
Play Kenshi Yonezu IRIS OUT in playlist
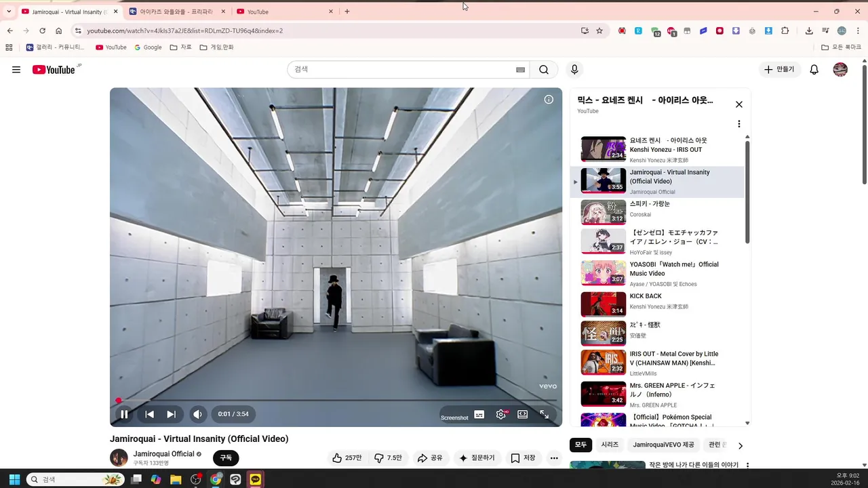pyautogui.click(x=657, y=150)
